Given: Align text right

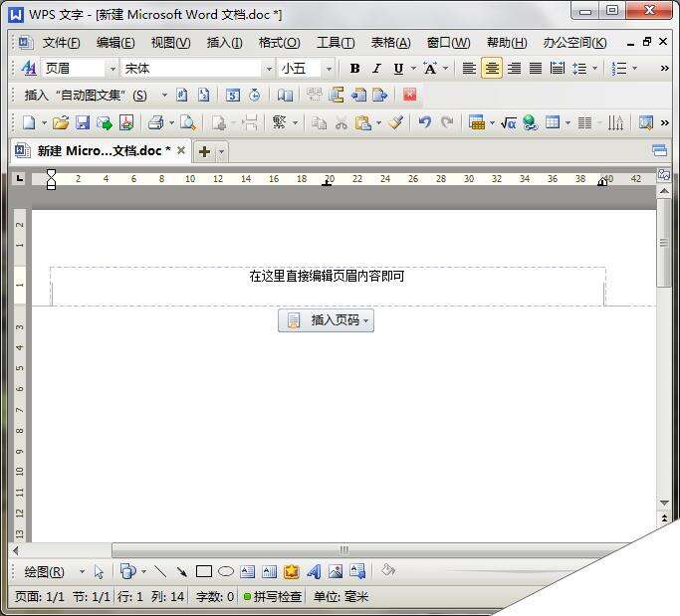Looking at the screenshot, I should [x=514, y=69].
